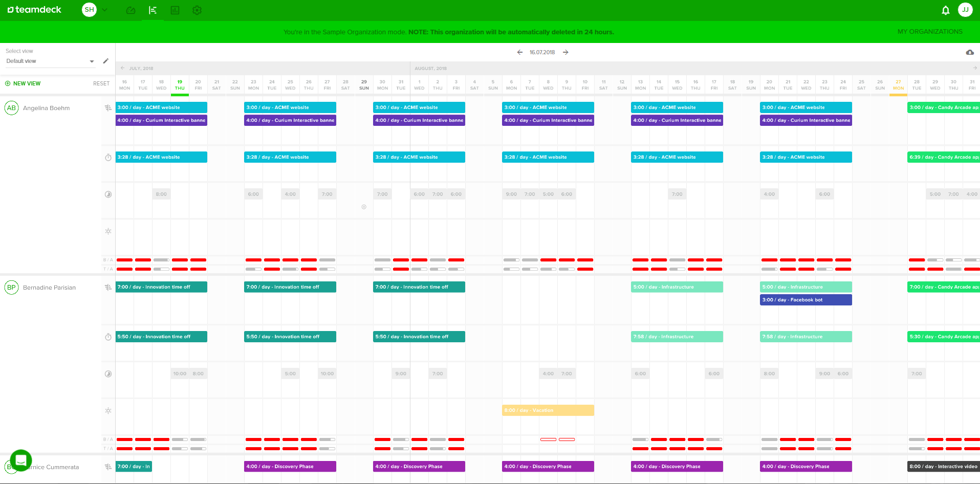Click the back arrow beside JULY, 2018
The image size is (980, 484).
coord(122,68)
